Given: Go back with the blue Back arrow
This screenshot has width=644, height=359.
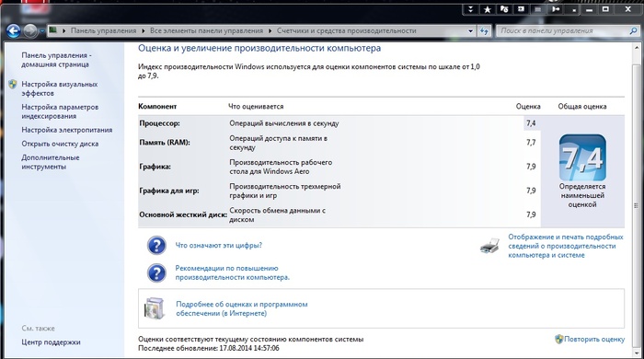Looking at the screenshot, I should (x=14, y=30).
